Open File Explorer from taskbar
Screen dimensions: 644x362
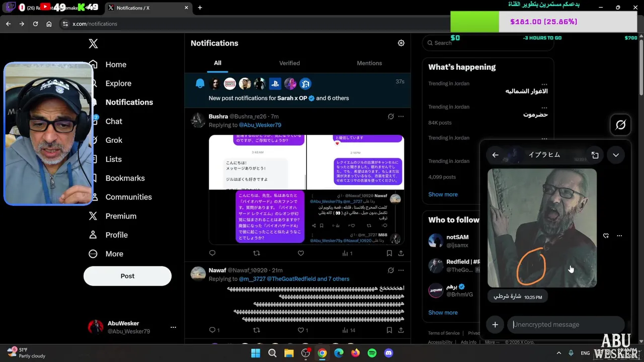289,353
